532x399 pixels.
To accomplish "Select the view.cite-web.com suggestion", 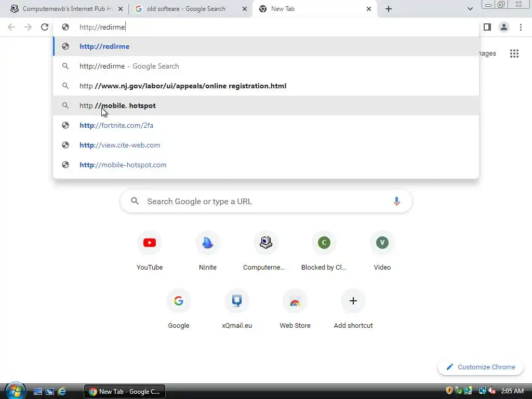I will point(266,145).
